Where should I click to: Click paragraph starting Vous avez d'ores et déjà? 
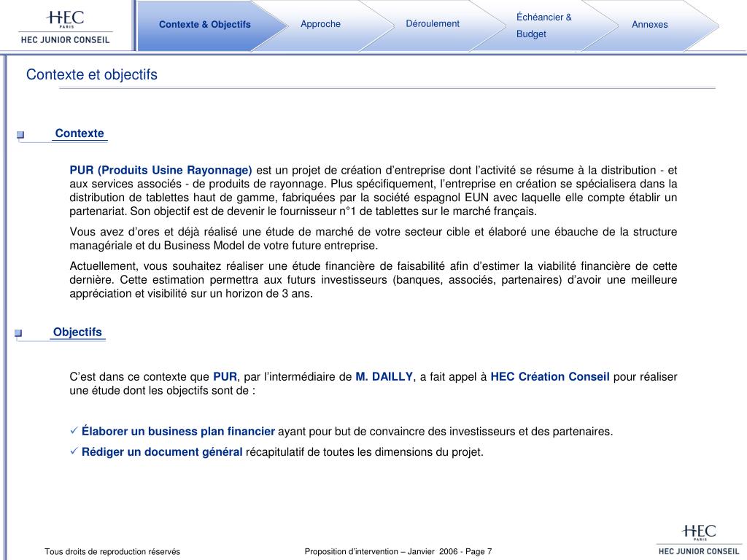(x=373, y=238)
